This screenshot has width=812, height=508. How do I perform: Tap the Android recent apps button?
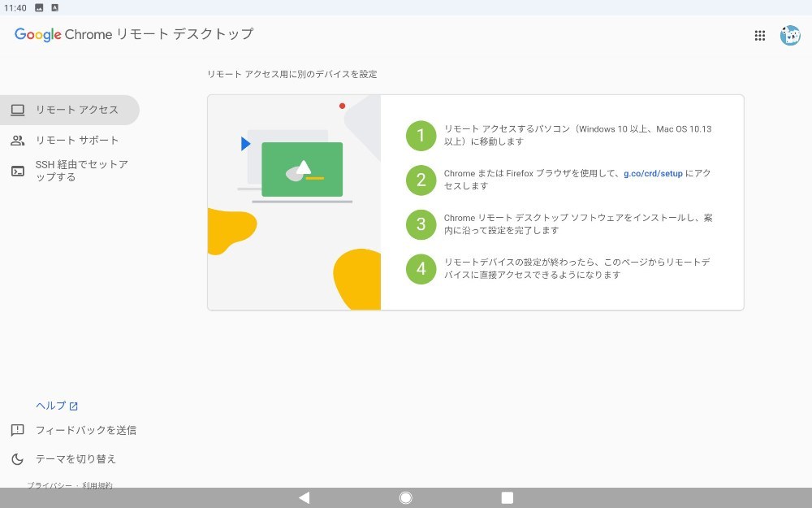tap(508, 497)
